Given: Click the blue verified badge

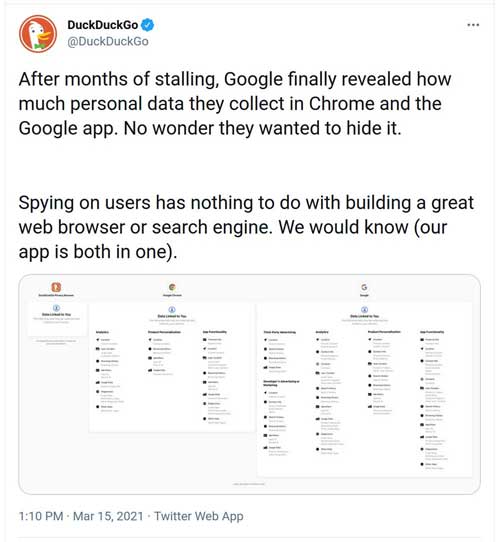Looking at the screenshot, I should (x=148, y=25).
